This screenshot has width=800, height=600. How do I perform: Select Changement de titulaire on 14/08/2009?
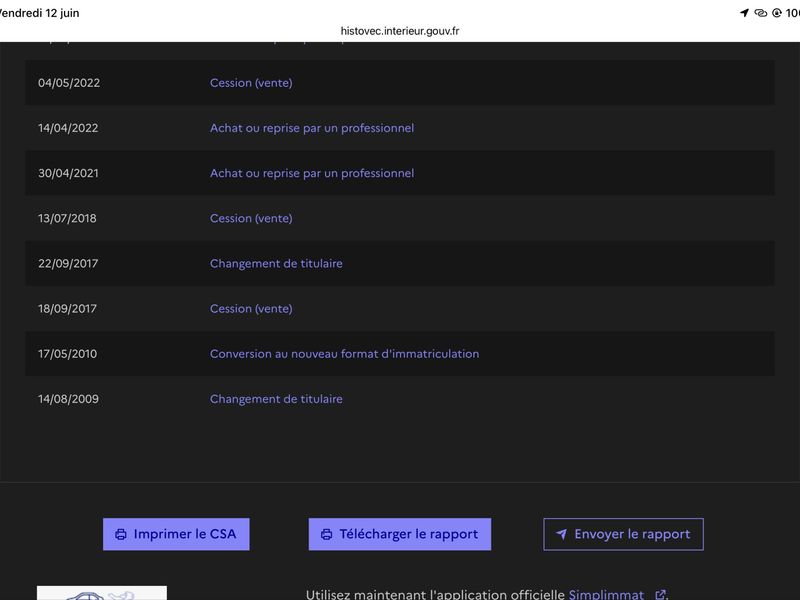276,399
